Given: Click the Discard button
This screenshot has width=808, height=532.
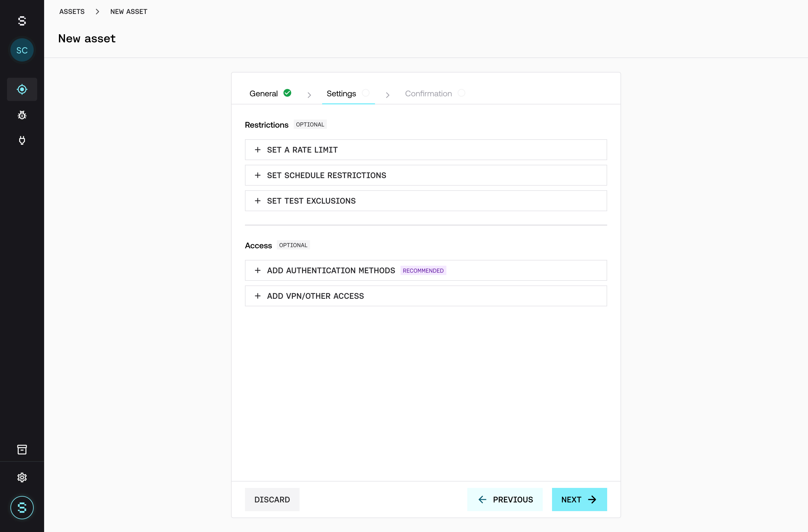Looking at the screenshot, I should (272, 500).
